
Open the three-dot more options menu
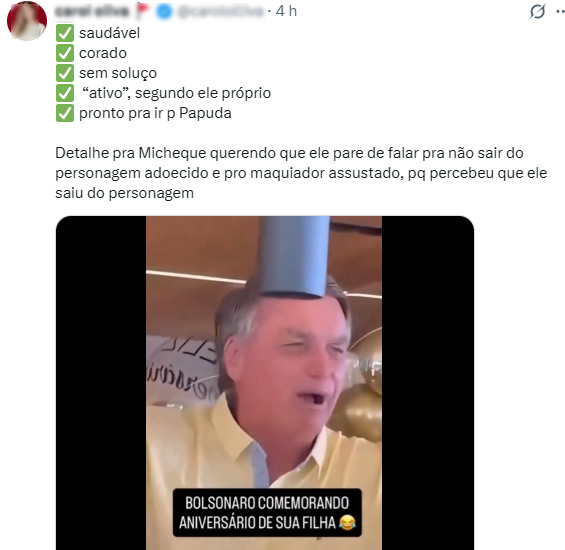pyautogui.click(x=560, y=11)
